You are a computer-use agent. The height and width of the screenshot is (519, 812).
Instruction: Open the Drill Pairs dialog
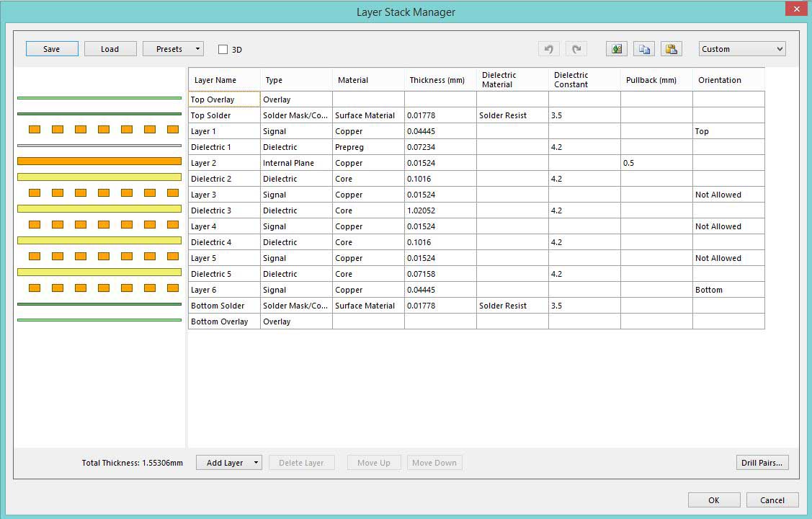[x=762, y=463]
